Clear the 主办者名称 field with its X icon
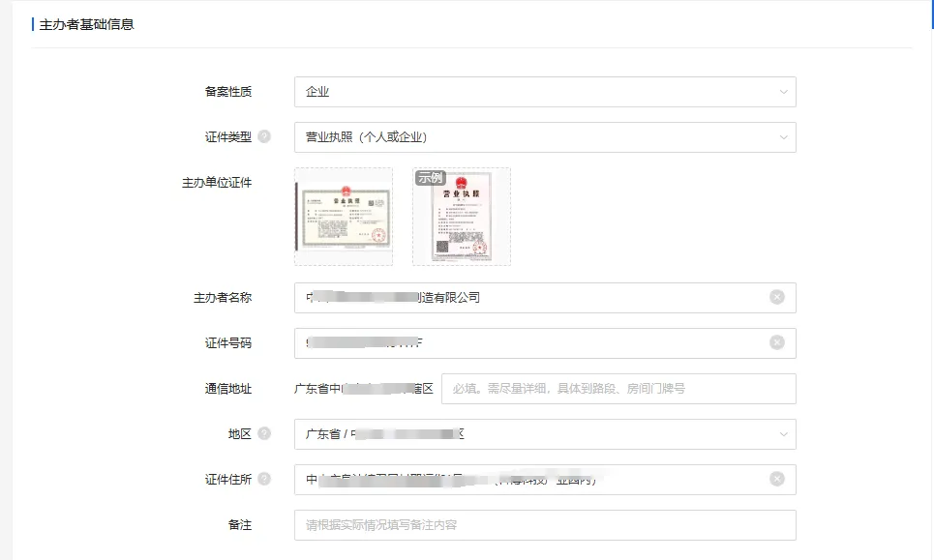The height and width of the screenshot is (560, 934). pos(776,298)
